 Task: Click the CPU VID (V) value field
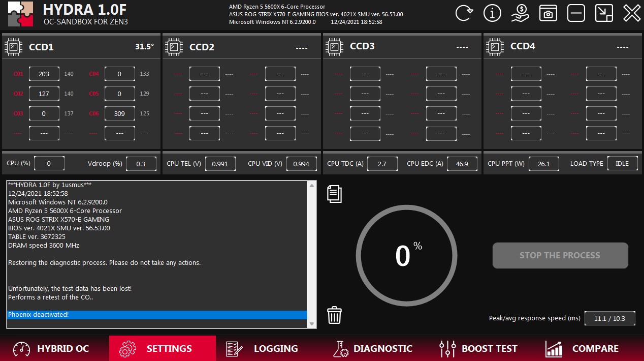click(302, 164)
